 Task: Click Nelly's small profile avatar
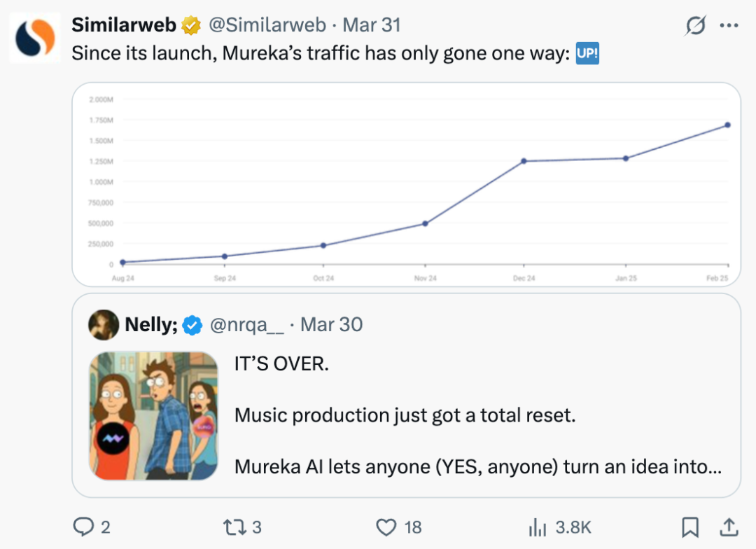point(104,324)
